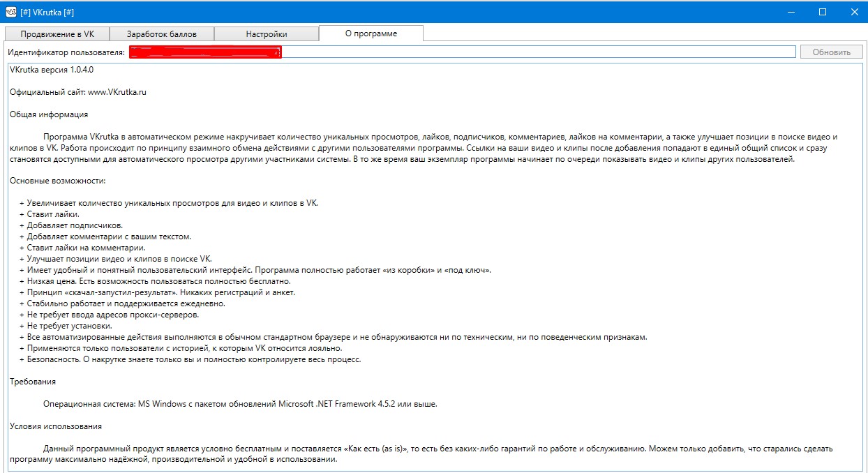868x473 pixels.
Task: Click the Стабильно работает и поддерживается line
Action: [122, 303]
